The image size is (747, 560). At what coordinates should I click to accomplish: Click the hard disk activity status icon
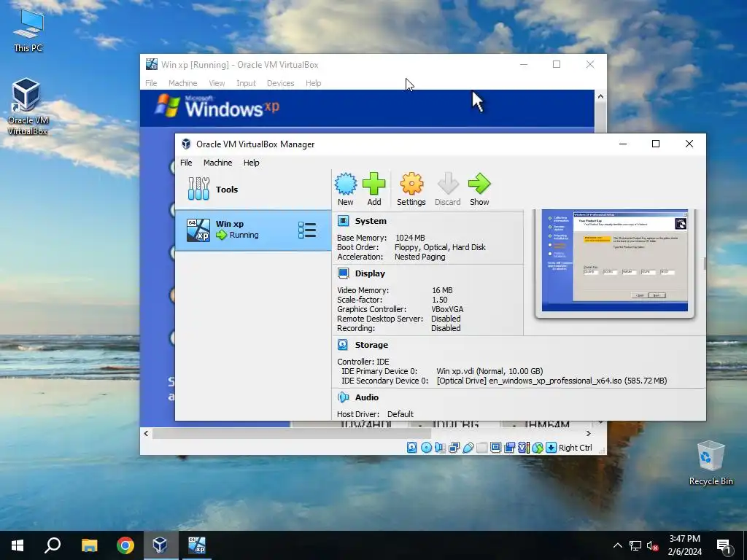point(412,448)
